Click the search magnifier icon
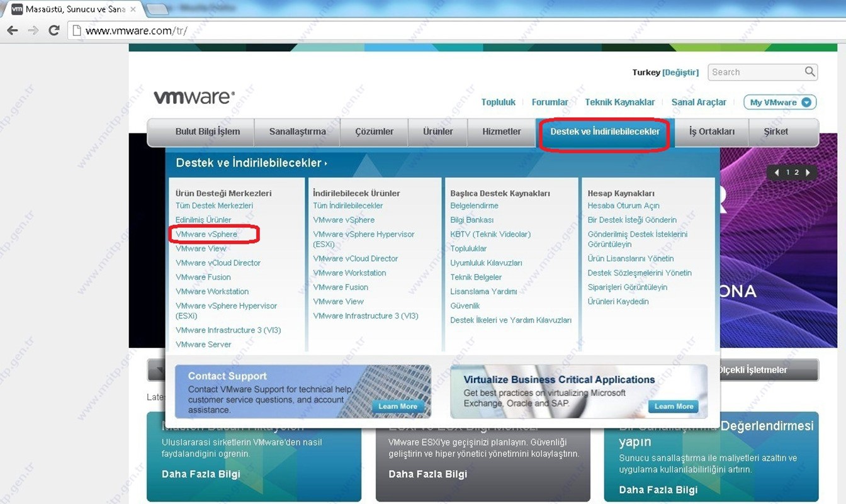 click(x=810, y=72)
